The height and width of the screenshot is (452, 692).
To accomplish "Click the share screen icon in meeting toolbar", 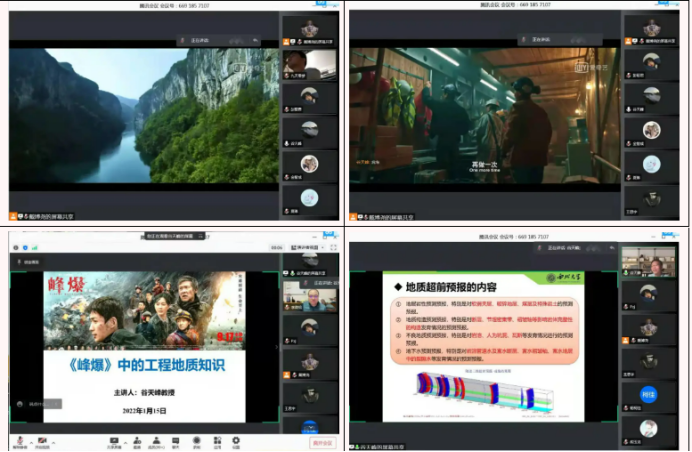I will click(114, 442).
